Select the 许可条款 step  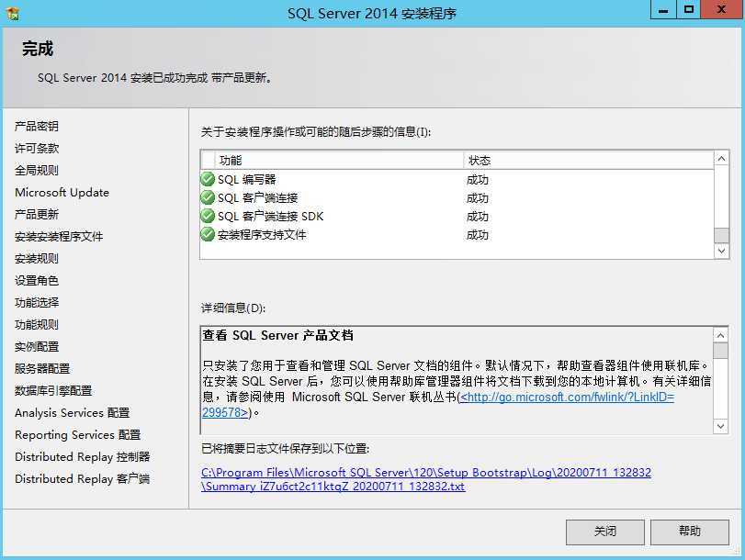tap(37, 148)
